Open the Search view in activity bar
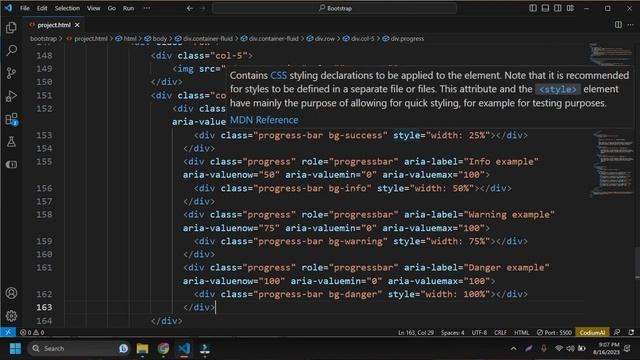Viewport: 640px width, 360px height. pos(11,51)
